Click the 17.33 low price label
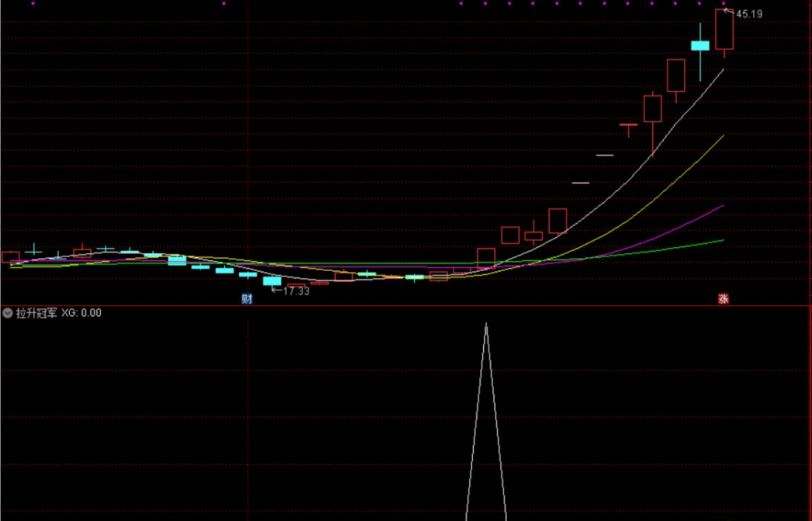The image size is (812, 521). [x=296, y=291]
